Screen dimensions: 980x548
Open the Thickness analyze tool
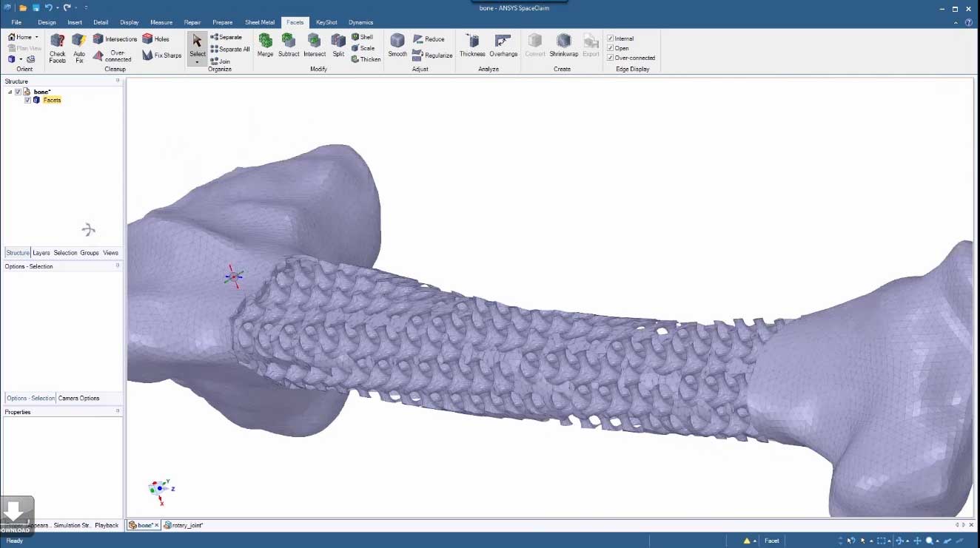tap(471, 47)
